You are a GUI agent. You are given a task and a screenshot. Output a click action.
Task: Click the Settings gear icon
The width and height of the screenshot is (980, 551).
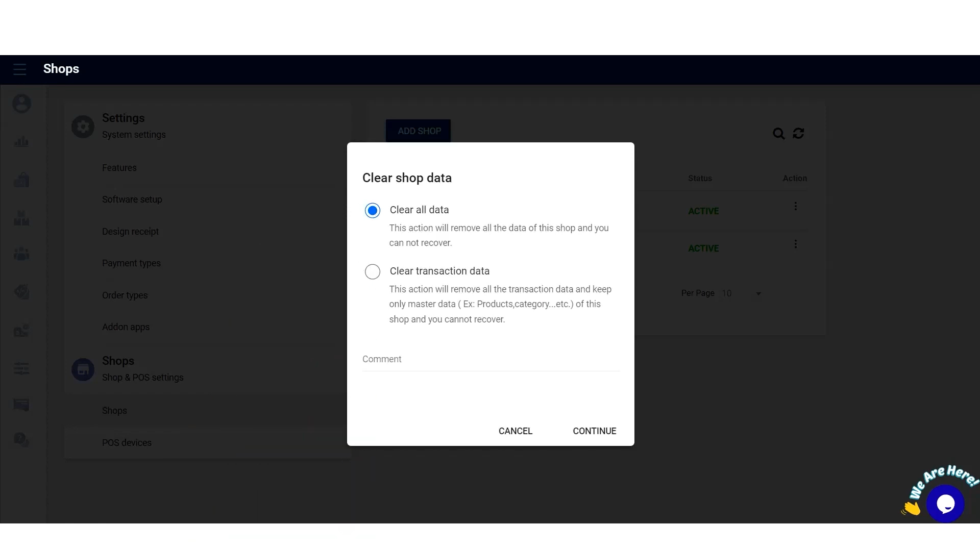[83, 127]
